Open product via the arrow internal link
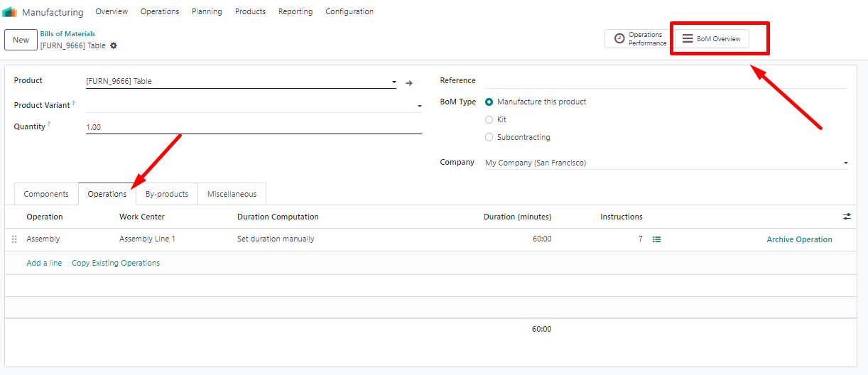The height and width of the screenshot is (375, 868). (x=409, y=83)
